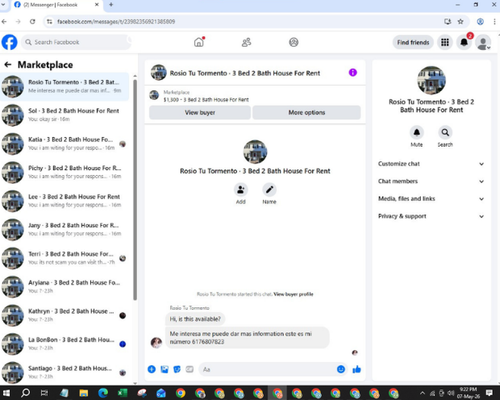This screenshot has width=500, height=400.
Task: Open Terri conversation in list
Action: coord(65,258)
